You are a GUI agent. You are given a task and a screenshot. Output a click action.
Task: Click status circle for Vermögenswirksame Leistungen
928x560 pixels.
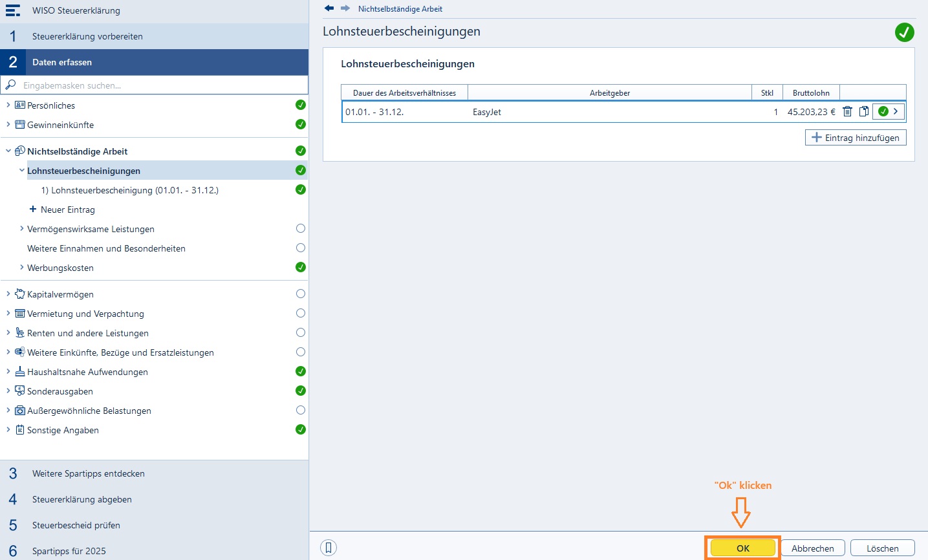point(301,228)
